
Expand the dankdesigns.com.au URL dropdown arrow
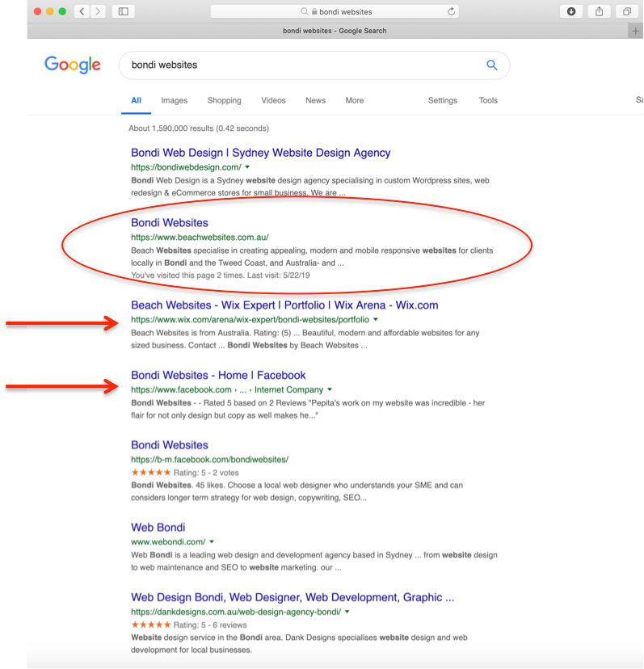coord(347,612)
